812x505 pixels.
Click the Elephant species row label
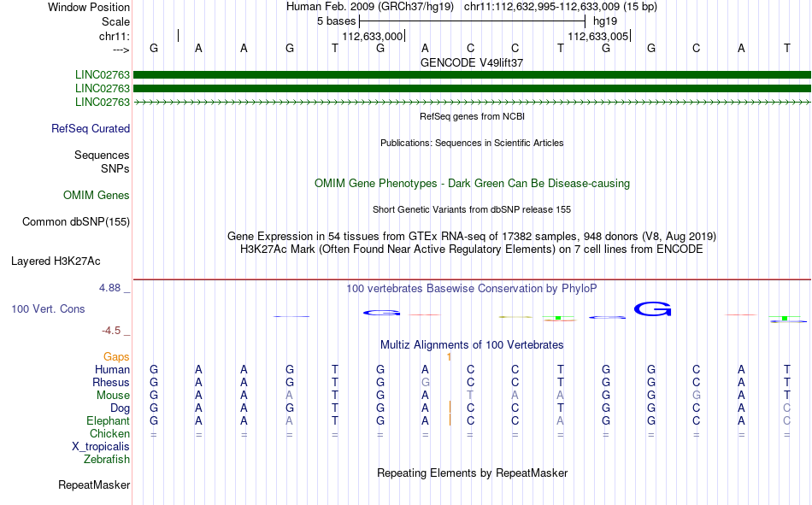coord(108,420)
